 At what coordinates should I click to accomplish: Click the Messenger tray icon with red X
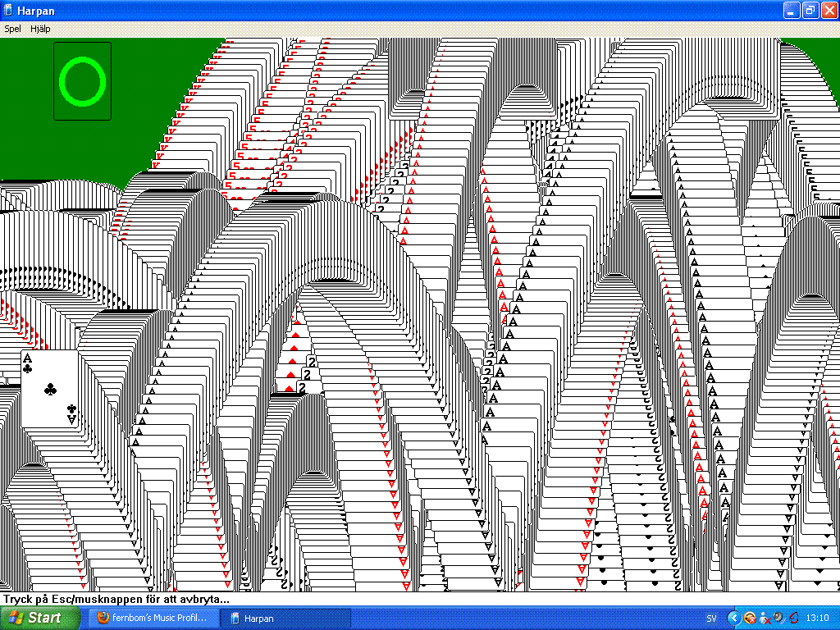coord(764,618)
